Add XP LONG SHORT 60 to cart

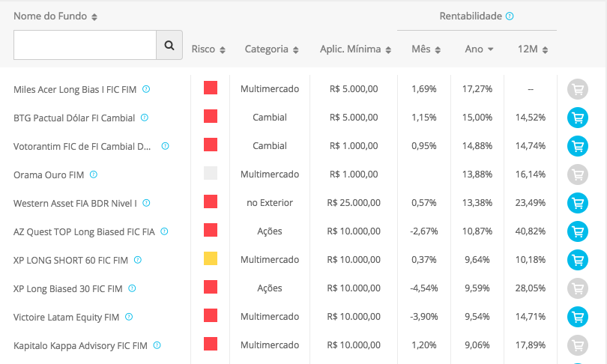(577, 260)
